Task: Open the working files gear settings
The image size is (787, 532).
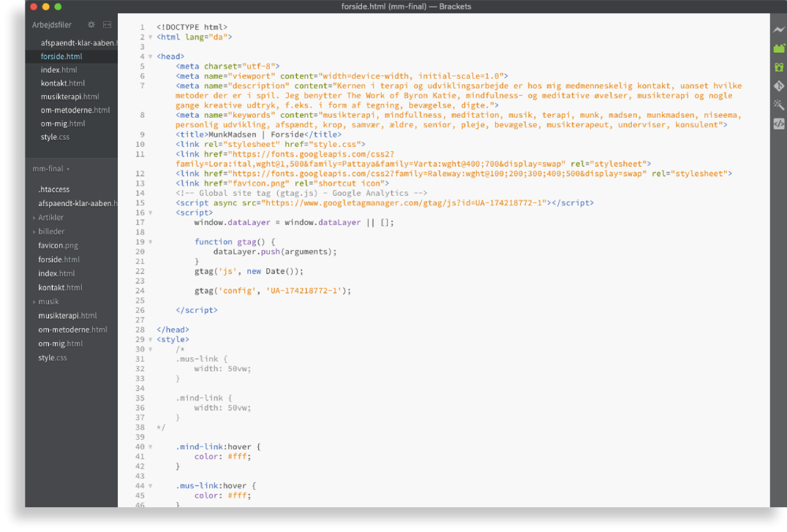Action: coord(91,25)
